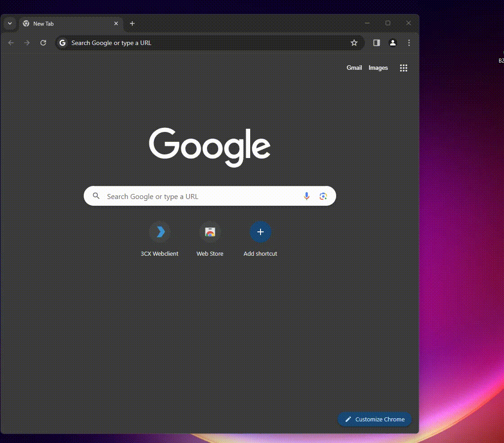Open the tab search dropdown arrow
Viewport: 504px width, 443px height.
pos(10,23)
